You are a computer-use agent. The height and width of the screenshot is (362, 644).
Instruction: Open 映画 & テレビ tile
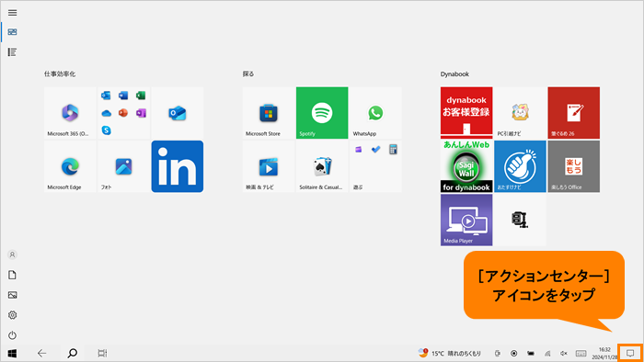point(269,166)
